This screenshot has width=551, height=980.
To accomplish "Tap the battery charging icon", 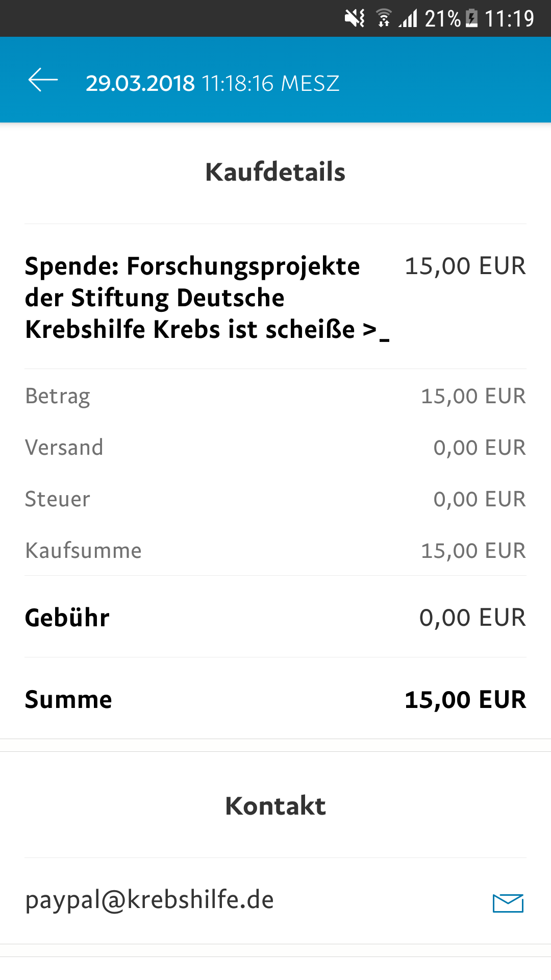I will (472, 19).
